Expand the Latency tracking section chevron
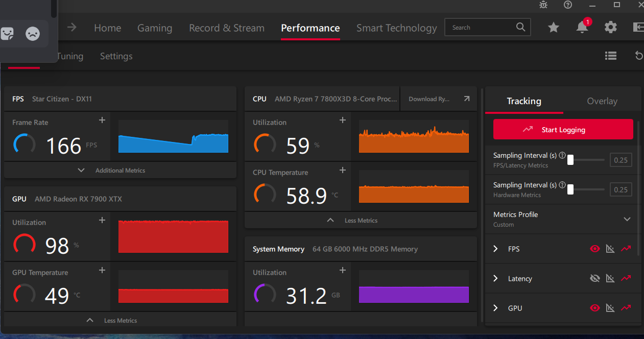Screen dimensions: 644x339 (x=495, y=279)
